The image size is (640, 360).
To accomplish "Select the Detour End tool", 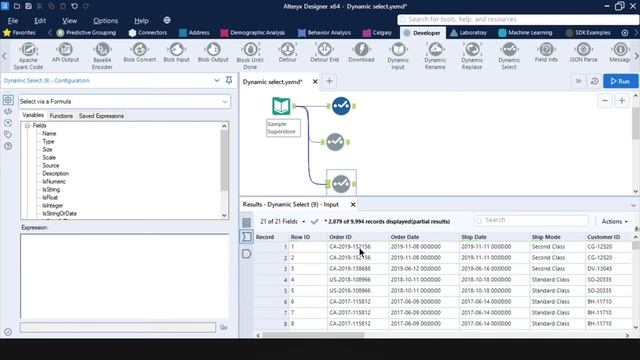I will click(324, 52).
